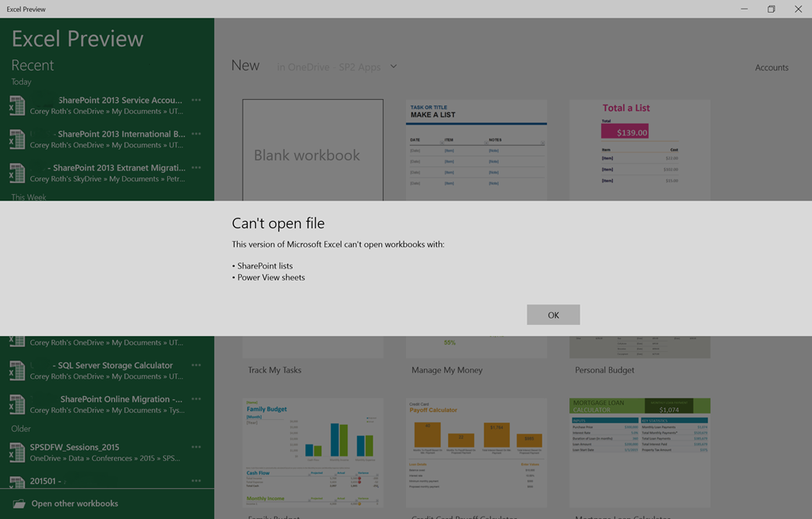Image resolution: width=812 pixels, height=519 pixels.
Task: Click the Can't open file dialog title
Action: tap(278, 223)
